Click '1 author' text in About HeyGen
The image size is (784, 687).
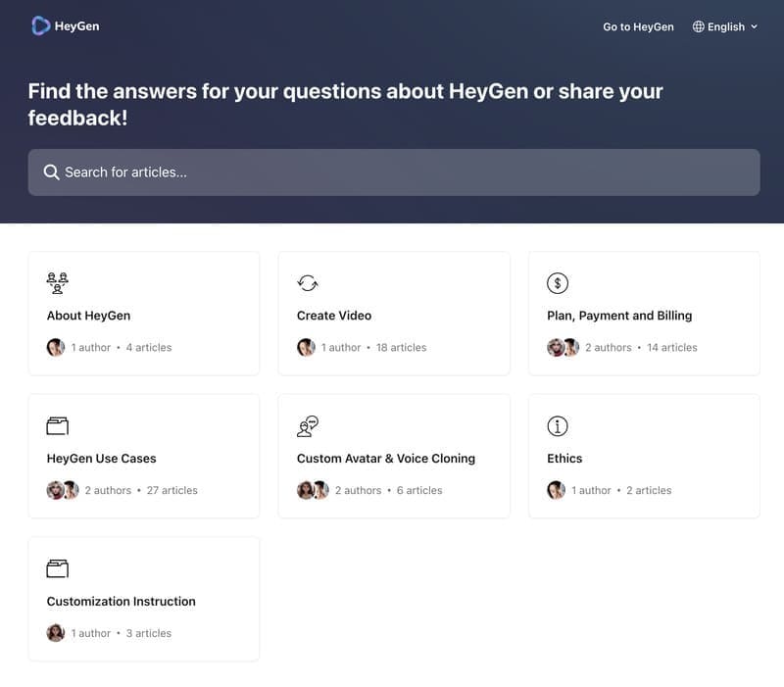pyautogui.click(x=90, y=348)
